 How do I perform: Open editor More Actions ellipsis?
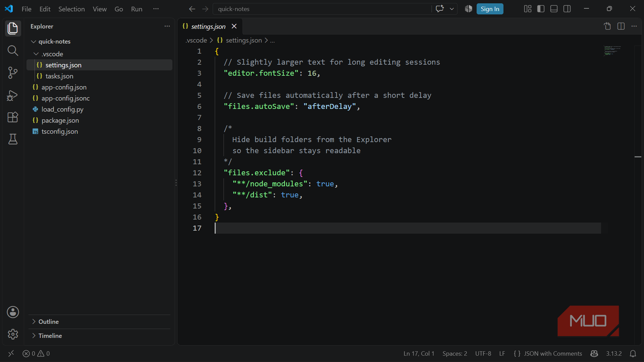point(634,26)
